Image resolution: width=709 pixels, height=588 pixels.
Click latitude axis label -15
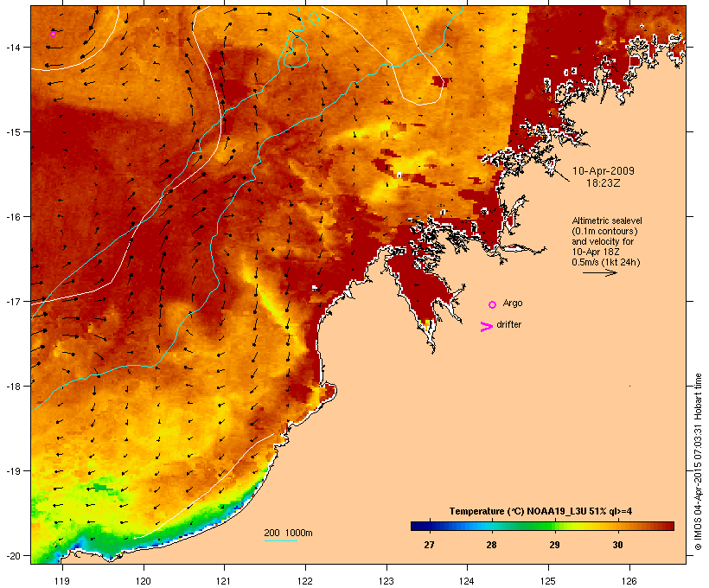click(12, 132)
